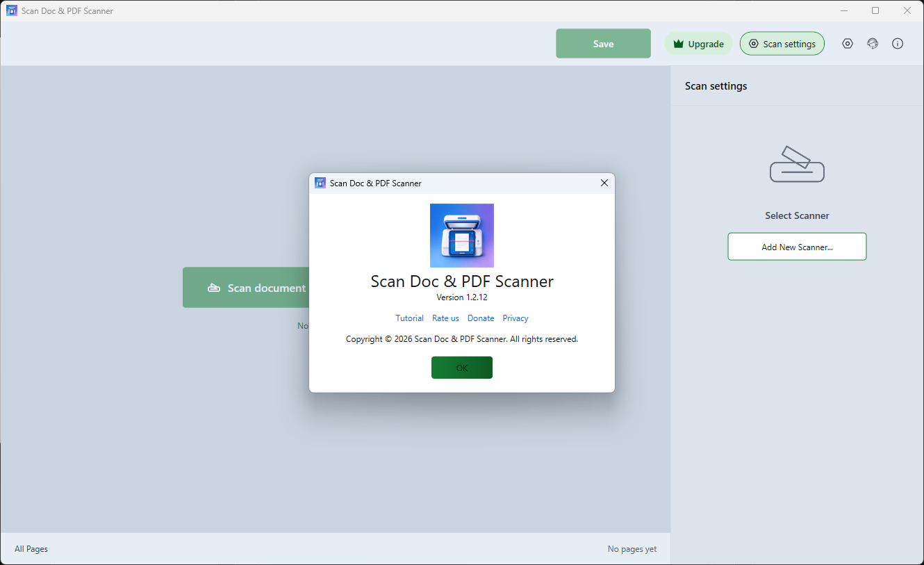The width and height of the screenshot is (924, 565).
Task: Click the All Pages label
Action: [31, 549]
